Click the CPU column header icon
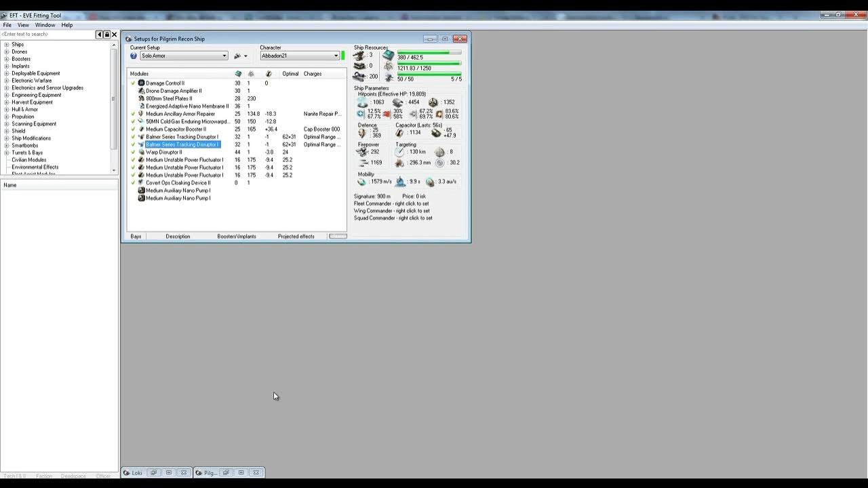Image resolution: width=868 pixels, height=488 pixels. [238, 74]
